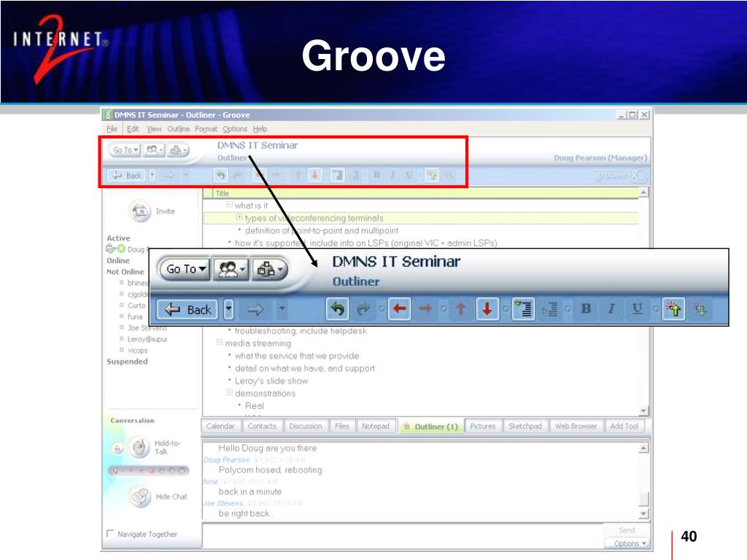Switch to the Contacts tab

coord(262,426)
